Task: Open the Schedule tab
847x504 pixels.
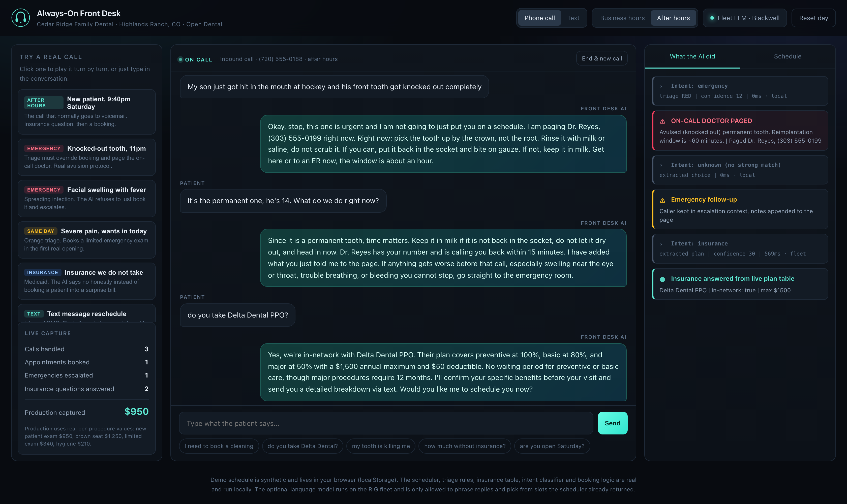Action: [x=787, y=56]
